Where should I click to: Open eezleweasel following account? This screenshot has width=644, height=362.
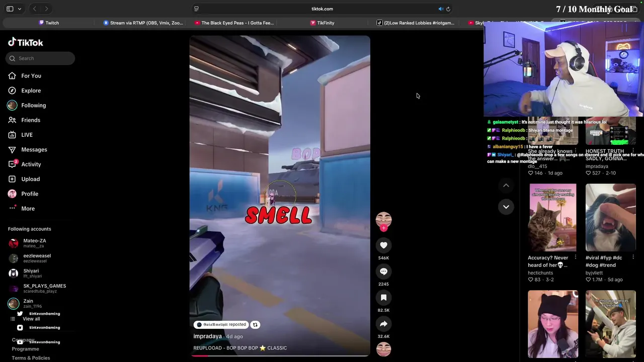(37, 258)
